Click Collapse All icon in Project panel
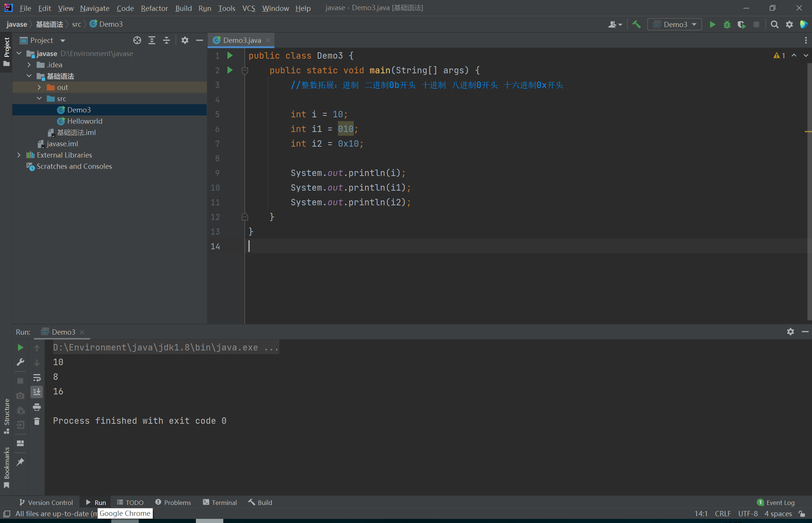The width and height of the screenshot is (812, 523). click(167, 40)
